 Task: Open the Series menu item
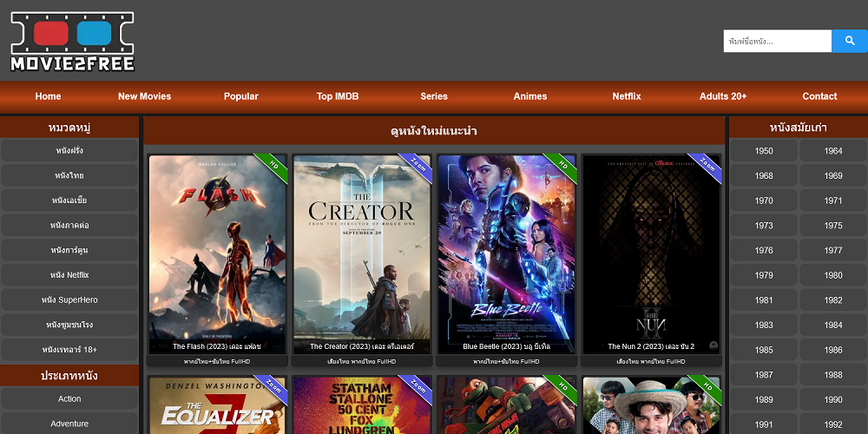tap(434, 96)
